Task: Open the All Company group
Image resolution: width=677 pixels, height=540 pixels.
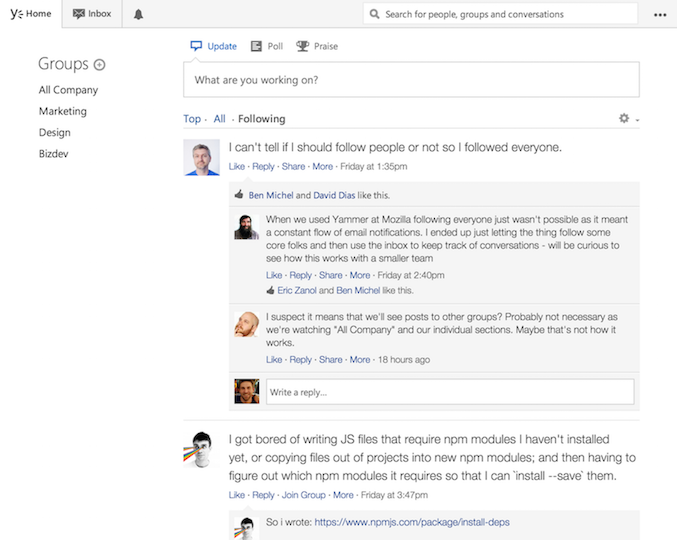Action: pos(68,90)
